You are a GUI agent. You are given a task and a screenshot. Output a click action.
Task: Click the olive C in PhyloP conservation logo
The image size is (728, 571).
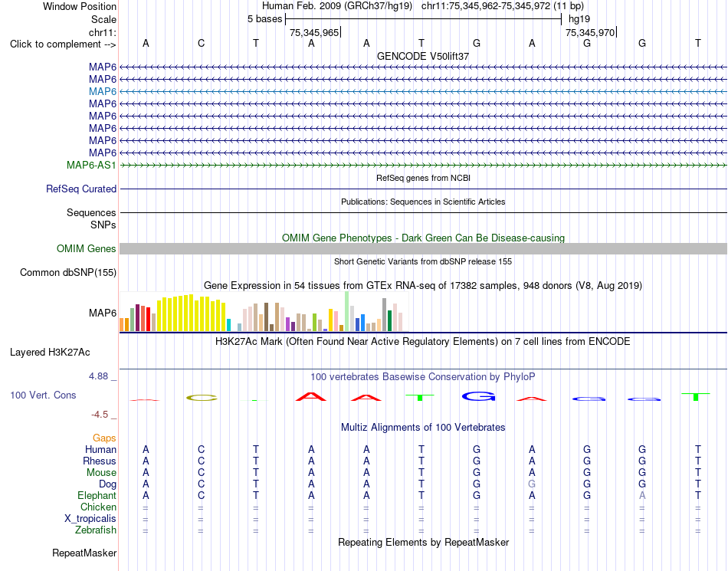pos(202,397)
